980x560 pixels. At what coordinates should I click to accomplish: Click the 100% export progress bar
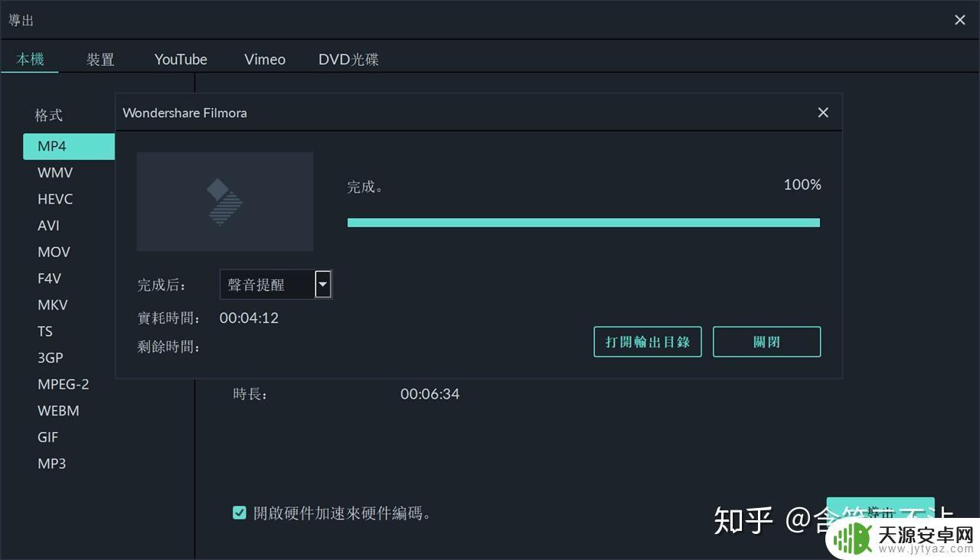click(583, 223)
